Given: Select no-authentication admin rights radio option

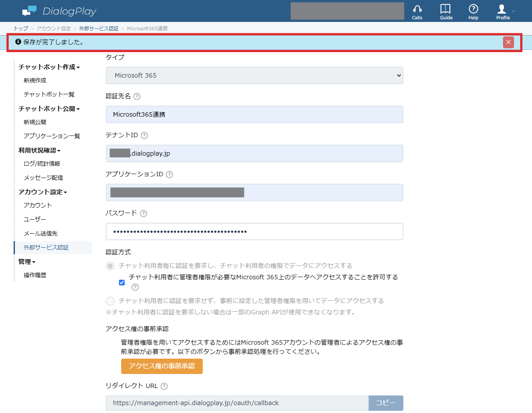Looking at the screenshot, I should pyautogui.click(x=110, y=301).
